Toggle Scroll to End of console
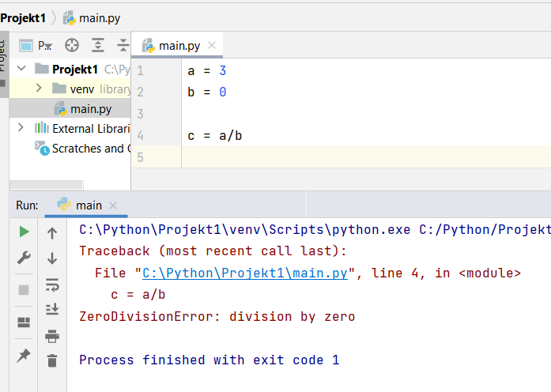This screenshot has width=551, height=392. (52, 309)
